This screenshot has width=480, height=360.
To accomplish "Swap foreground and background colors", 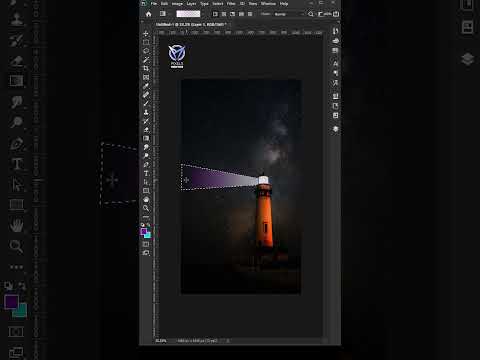I will (x=149, y=225).
